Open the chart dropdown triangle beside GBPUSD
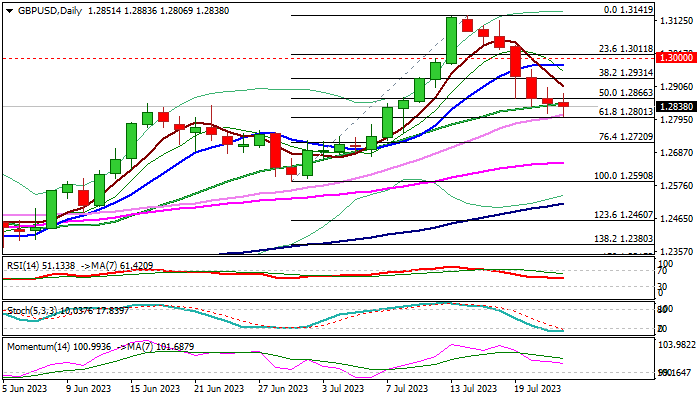 tap(9, 11)
